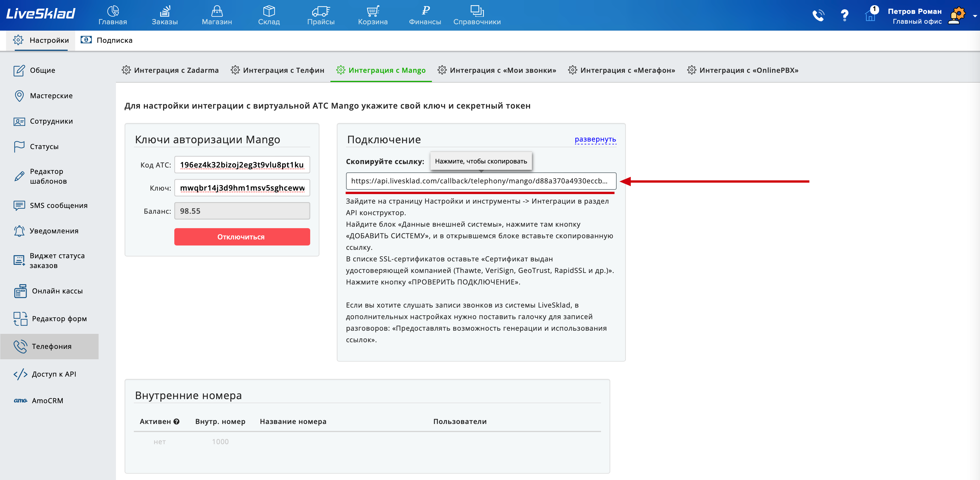Image resolution: width=980 pixels, height=480 pixels.
Task: Switch to Интеграция с «Мои звонки» tab
Action: pos(496,70)
